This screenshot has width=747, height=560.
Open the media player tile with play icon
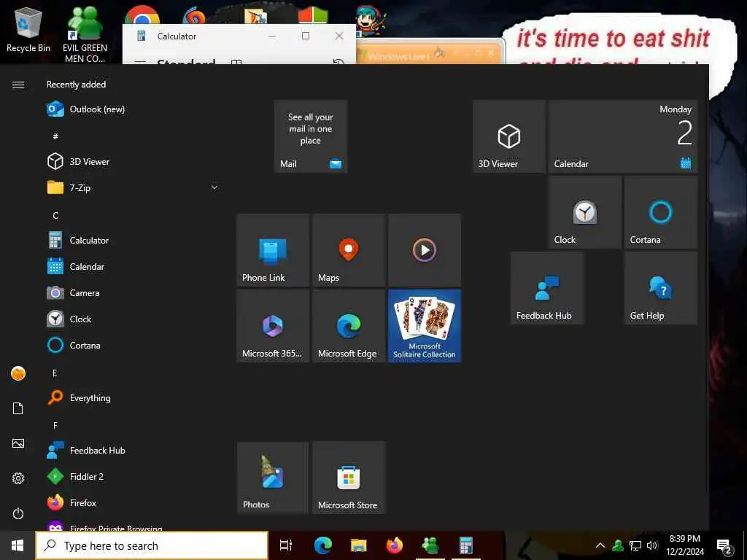coord(425,250)
